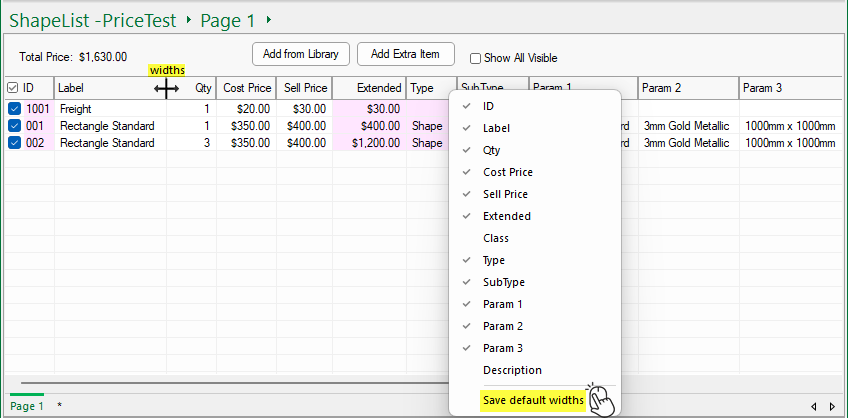Enable the Show All Visible checkbox
This screenshot has height=418, width=848.
point(476,58)
